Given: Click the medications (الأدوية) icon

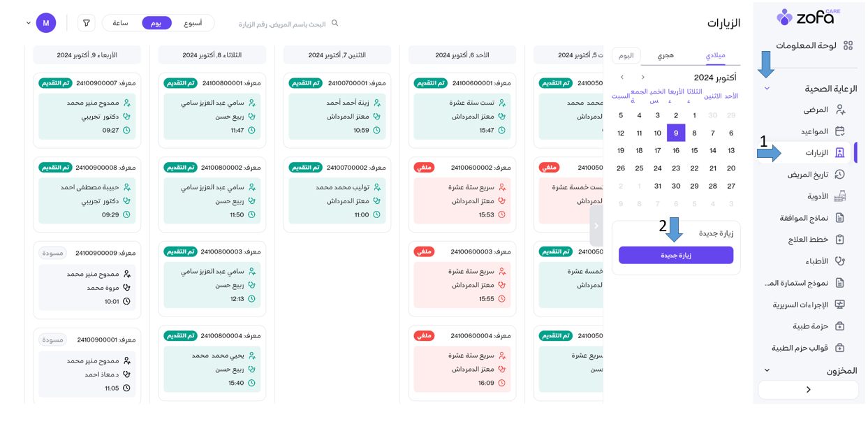Looking at the screenshot, I should tap(840, 196).
